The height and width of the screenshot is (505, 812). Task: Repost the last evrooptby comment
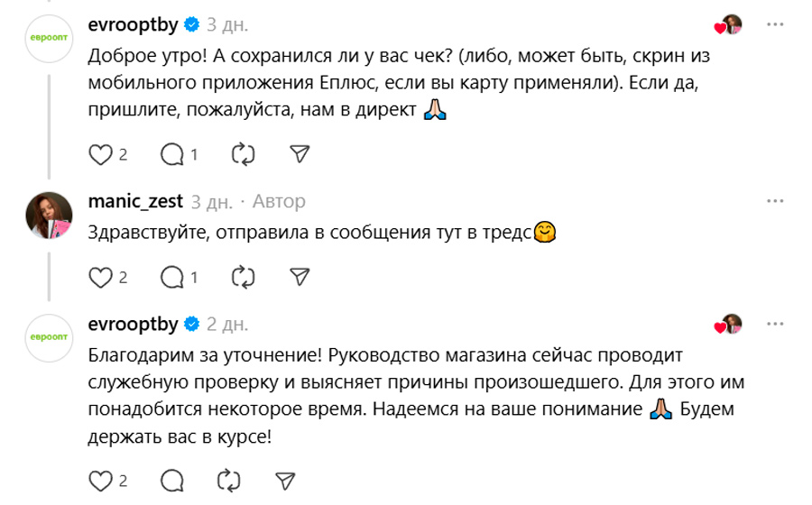230,480
